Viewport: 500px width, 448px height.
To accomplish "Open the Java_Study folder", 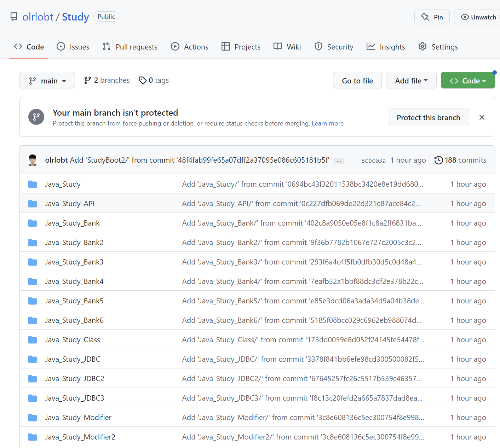I will pos(63,184).
